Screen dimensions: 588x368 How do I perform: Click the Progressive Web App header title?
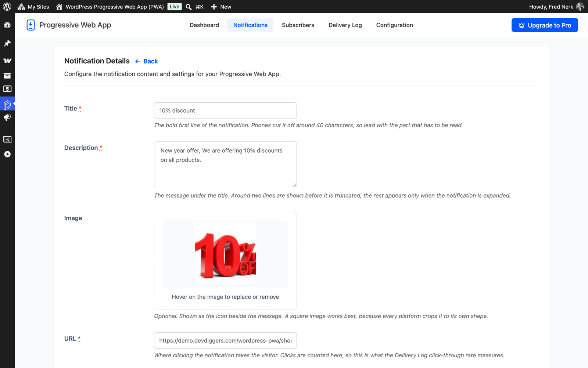[75, 25]
